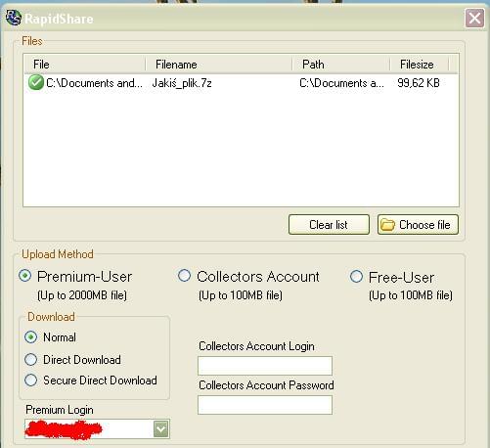Select Premium-User upload method
The height and width of the screenshot is (448, 490).
24,276
